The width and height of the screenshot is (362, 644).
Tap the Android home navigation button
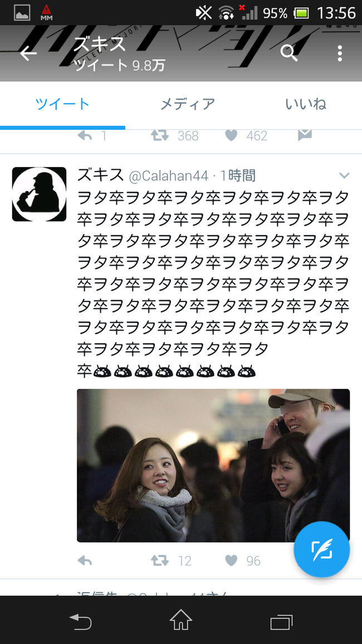tap(180, 620)
